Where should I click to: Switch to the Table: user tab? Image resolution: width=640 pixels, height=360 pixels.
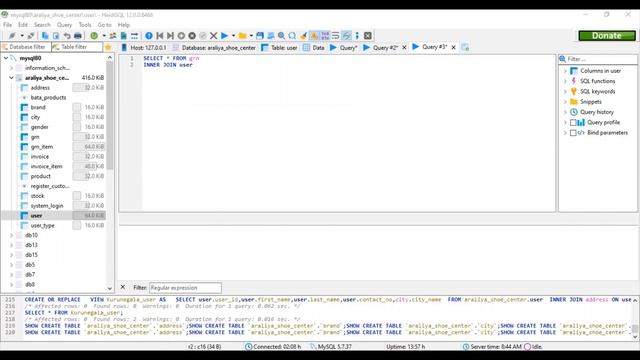click(x=280, y=48)
